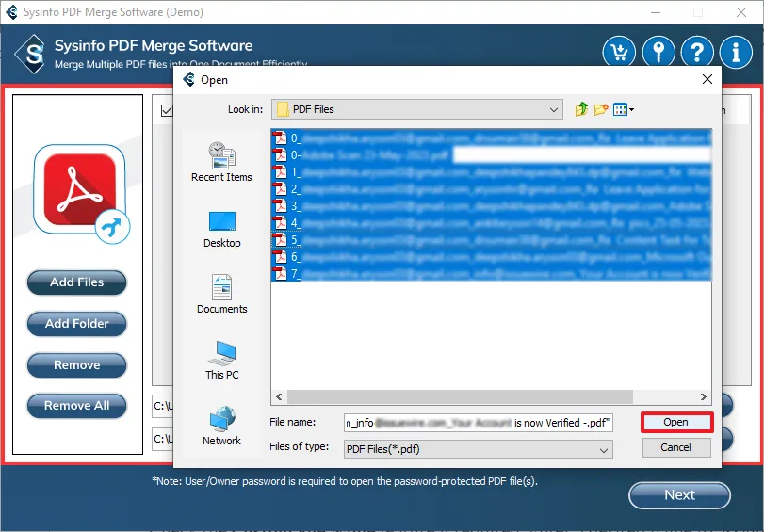Browse the Network location
Viewport: 764px width, 532px height.
pos(221,426)
